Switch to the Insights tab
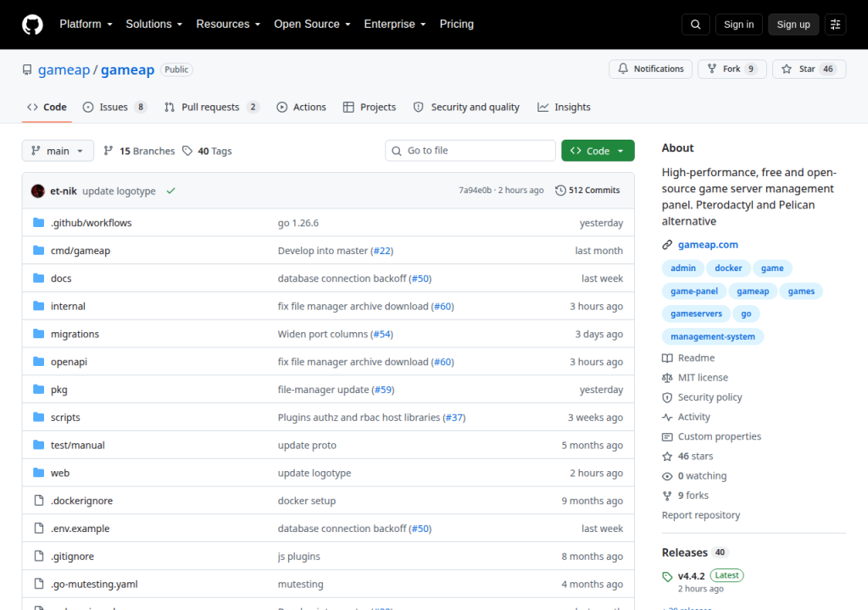The width and height of the screenshot is (868, 610). pyautogui.click(x=564, y=107)
